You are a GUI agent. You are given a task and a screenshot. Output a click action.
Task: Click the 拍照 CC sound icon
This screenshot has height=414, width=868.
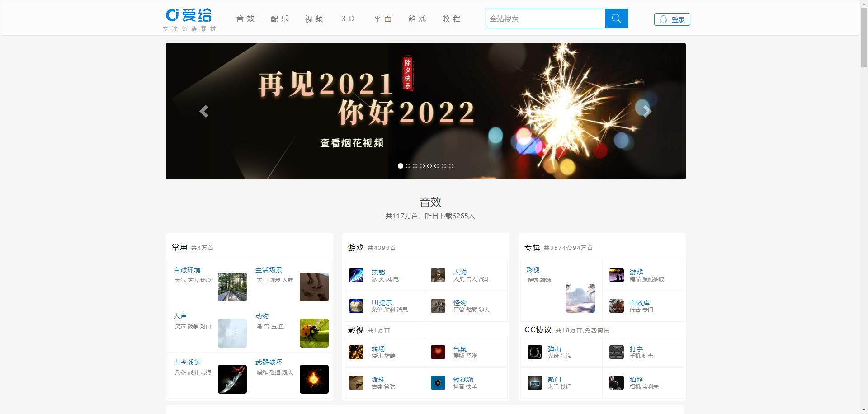pos(616,383)
